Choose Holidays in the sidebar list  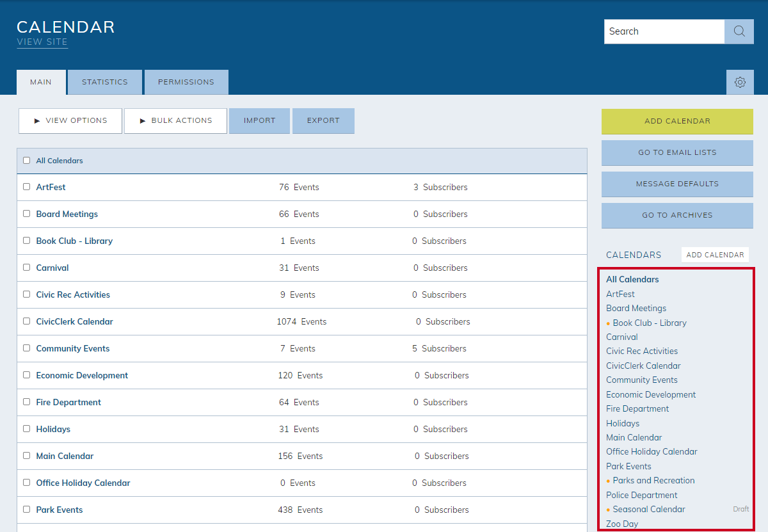click(623, 423)
